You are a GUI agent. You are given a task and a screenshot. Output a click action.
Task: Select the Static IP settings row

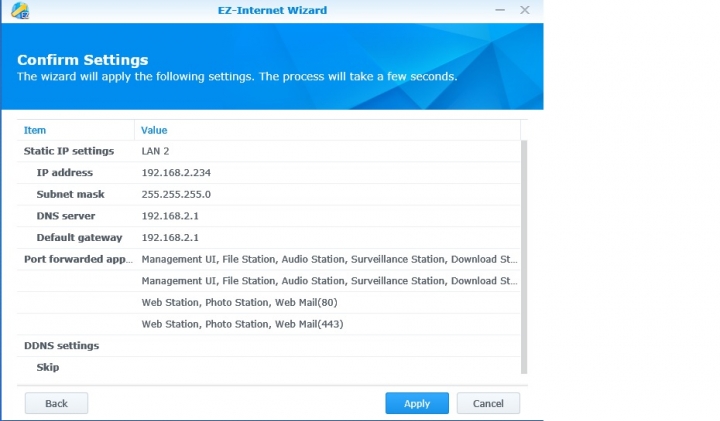point(269,151)
